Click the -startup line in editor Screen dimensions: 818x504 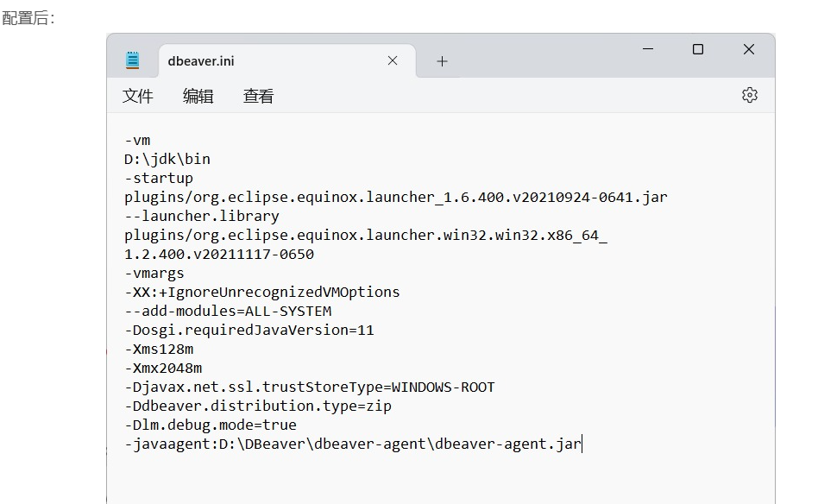(159, 178)
